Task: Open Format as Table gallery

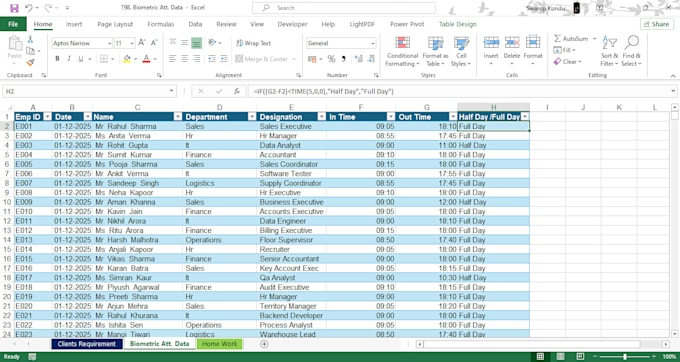Action: click(435, 52)
